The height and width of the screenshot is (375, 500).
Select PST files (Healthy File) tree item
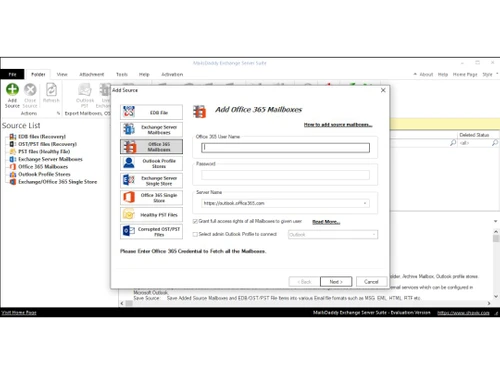coord(44,151)
